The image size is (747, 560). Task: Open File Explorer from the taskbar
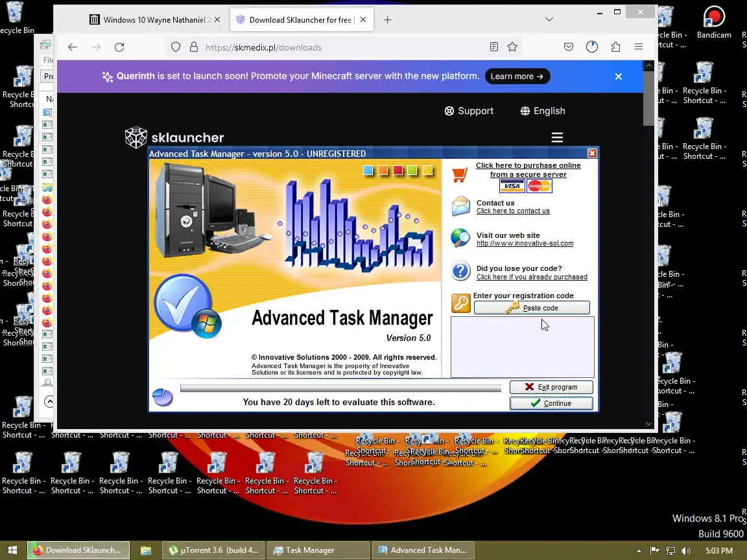tap(146, 550)
